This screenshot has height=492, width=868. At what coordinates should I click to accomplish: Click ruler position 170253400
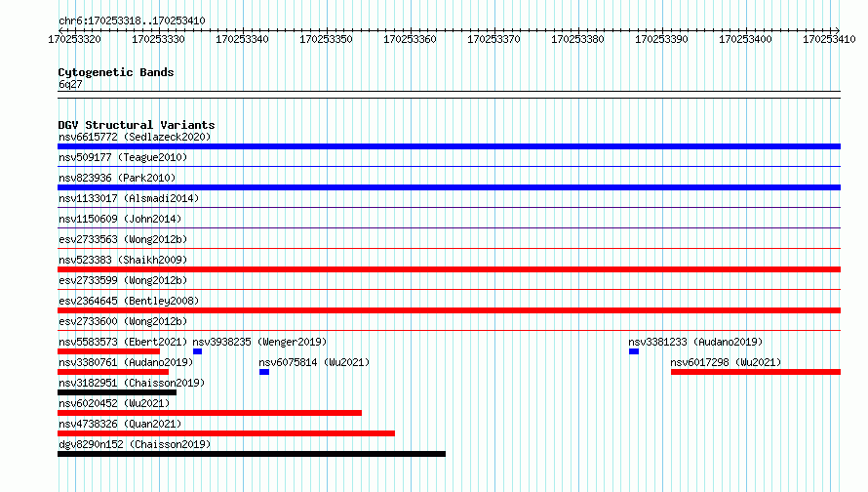746,39
